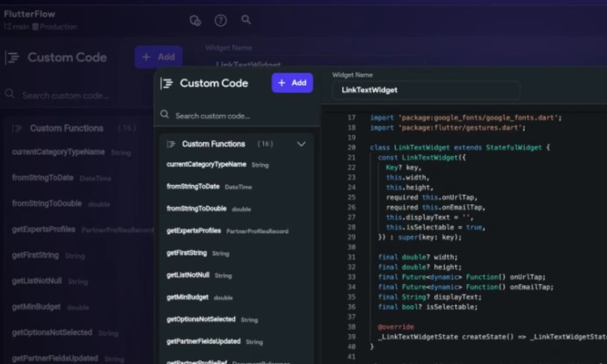
Task: Select fromStringToDouble in the dimmed background list
Action: 47,203
